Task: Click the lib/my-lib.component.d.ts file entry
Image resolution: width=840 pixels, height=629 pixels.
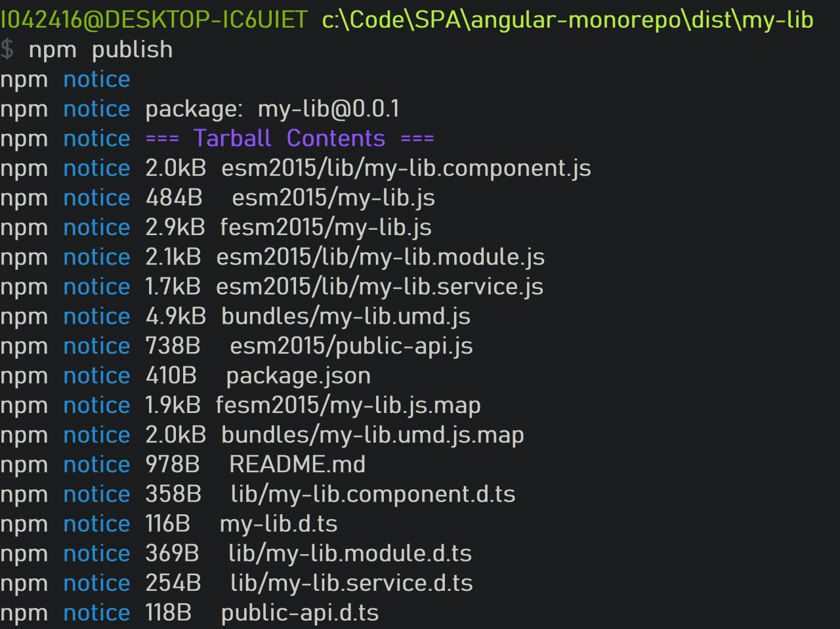Action: coord(373,494)
